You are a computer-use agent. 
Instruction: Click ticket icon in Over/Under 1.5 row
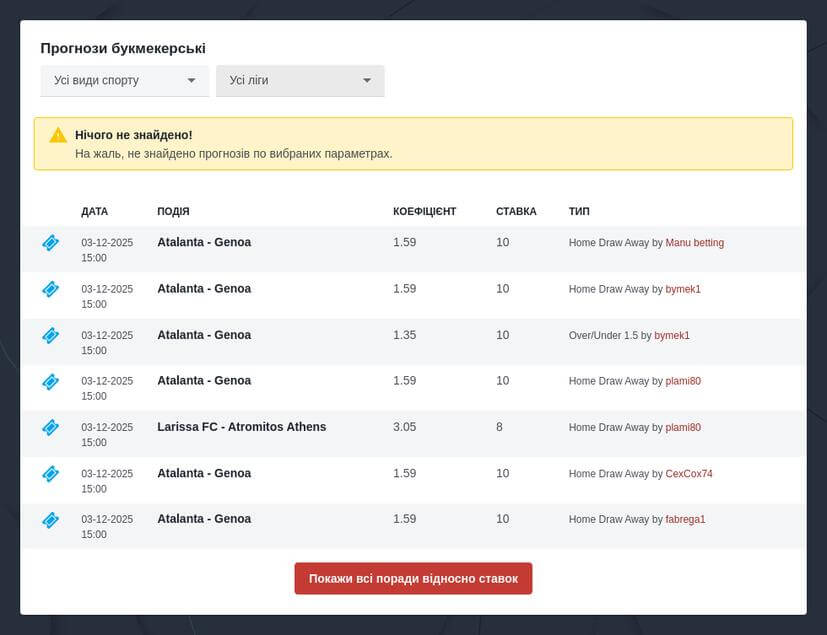50,335
